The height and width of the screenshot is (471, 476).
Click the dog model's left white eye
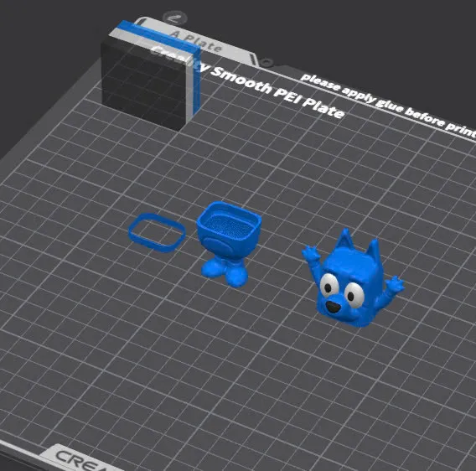click(329, 285)
